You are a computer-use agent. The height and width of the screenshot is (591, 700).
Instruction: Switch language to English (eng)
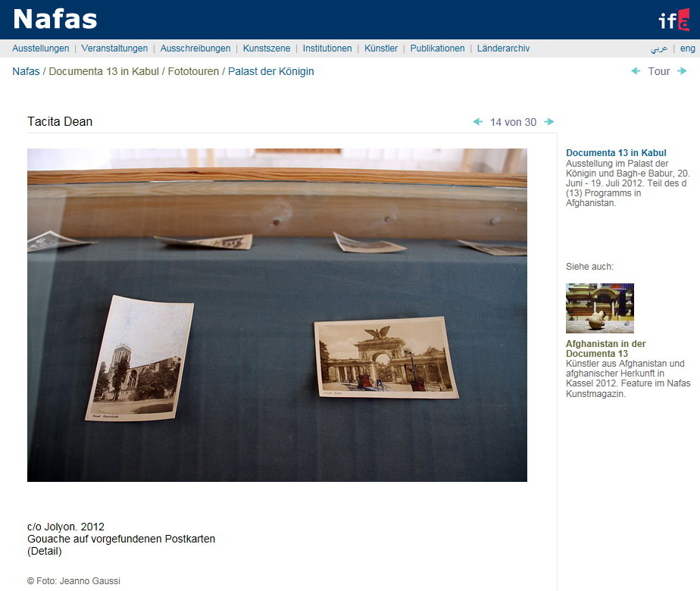[x=688, y=48]
